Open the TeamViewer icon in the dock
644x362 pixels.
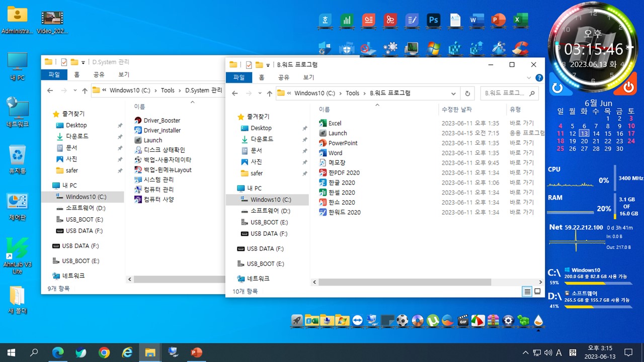point(357,320)
